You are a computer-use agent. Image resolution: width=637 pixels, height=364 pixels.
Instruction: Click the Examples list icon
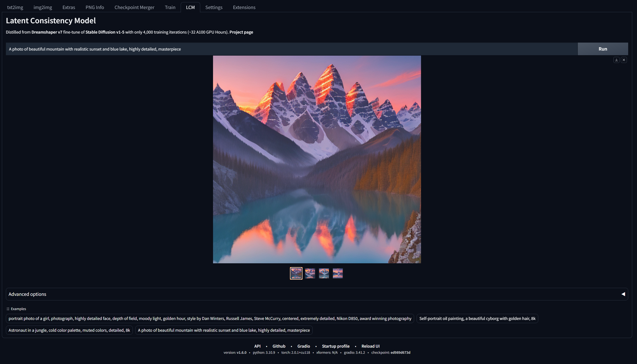[x=8, y=309]
